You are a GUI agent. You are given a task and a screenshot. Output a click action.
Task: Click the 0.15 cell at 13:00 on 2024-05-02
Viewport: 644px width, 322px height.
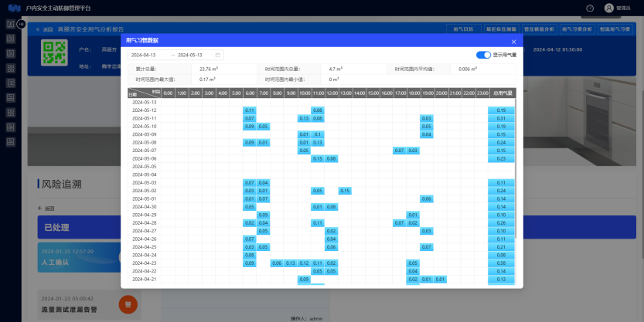point(345,191)
